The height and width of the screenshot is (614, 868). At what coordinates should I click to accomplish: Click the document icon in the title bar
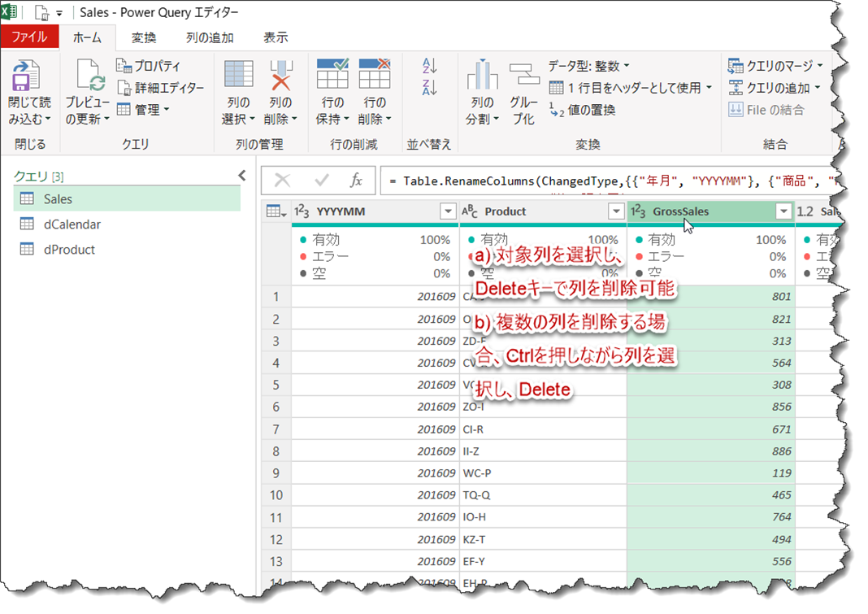pos(42,12)
